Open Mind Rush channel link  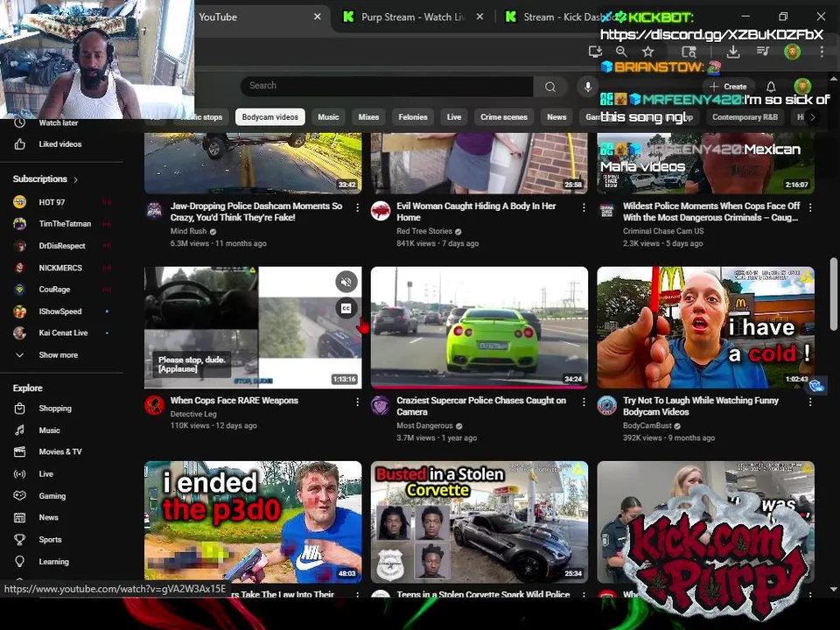189,231
